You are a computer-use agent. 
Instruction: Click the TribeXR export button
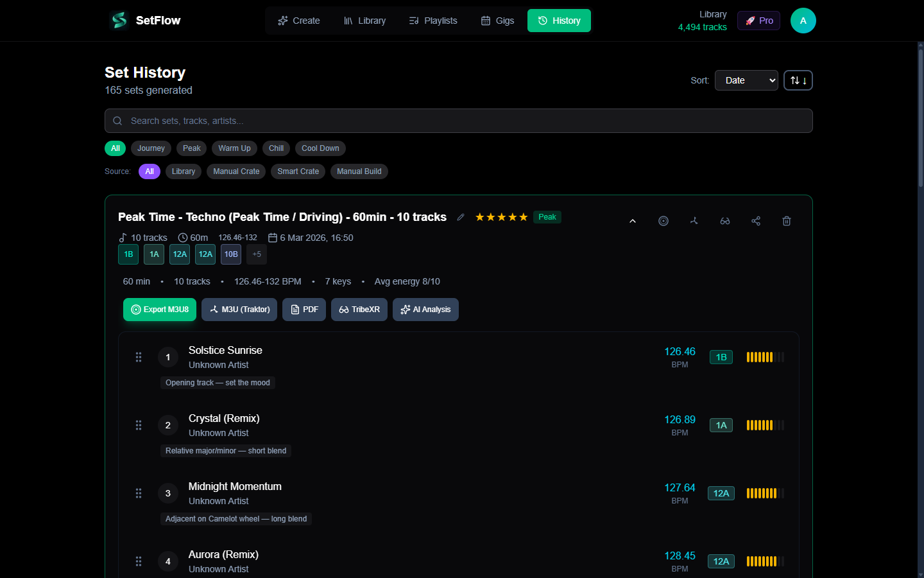point(359,310)
